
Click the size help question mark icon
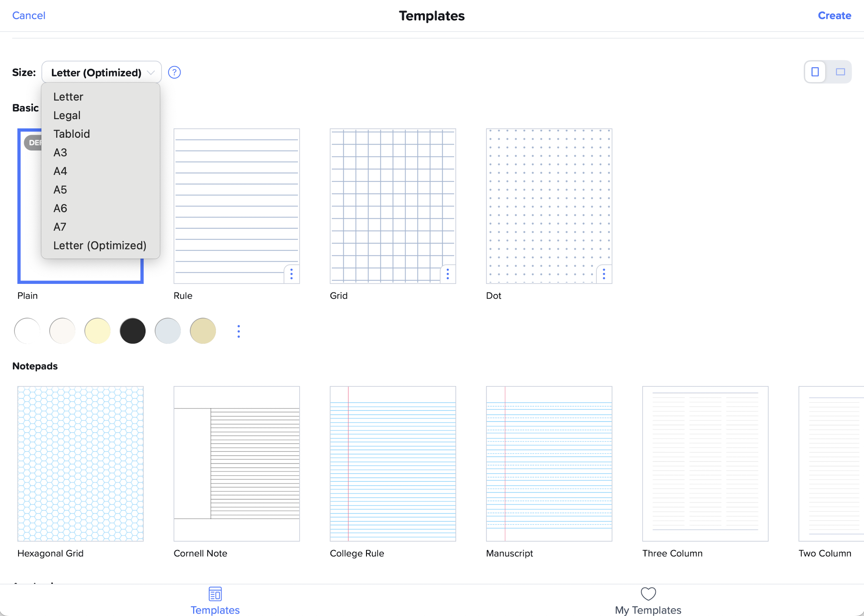[x=174, y=73]
